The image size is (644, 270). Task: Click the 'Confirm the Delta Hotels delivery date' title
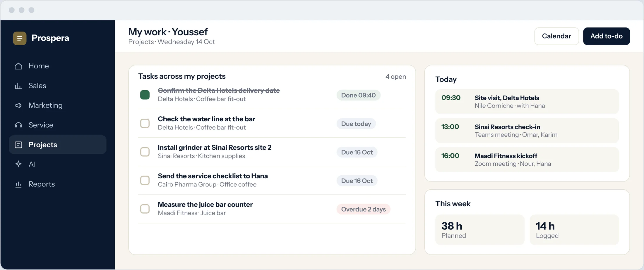click(x=219, y=91)
